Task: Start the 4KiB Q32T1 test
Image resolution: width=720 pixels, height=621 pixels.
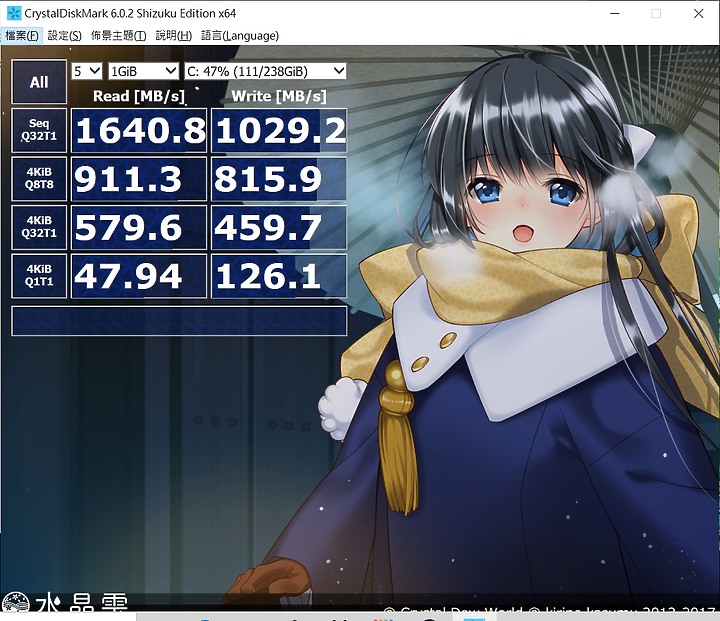Action: click(39, 227)
